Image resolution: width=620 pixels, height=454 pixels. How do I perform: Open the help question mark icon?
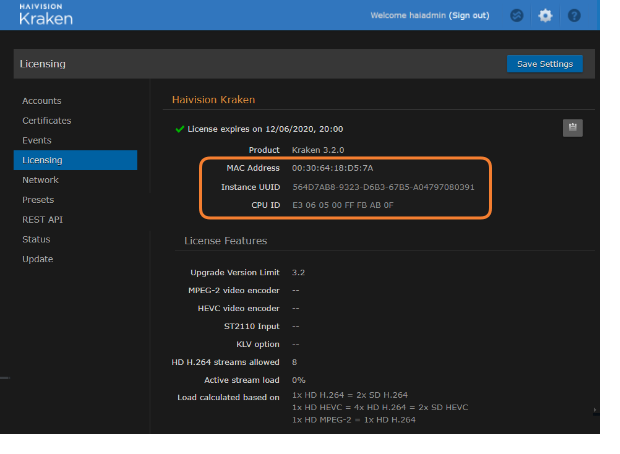[x=574, y=15]
